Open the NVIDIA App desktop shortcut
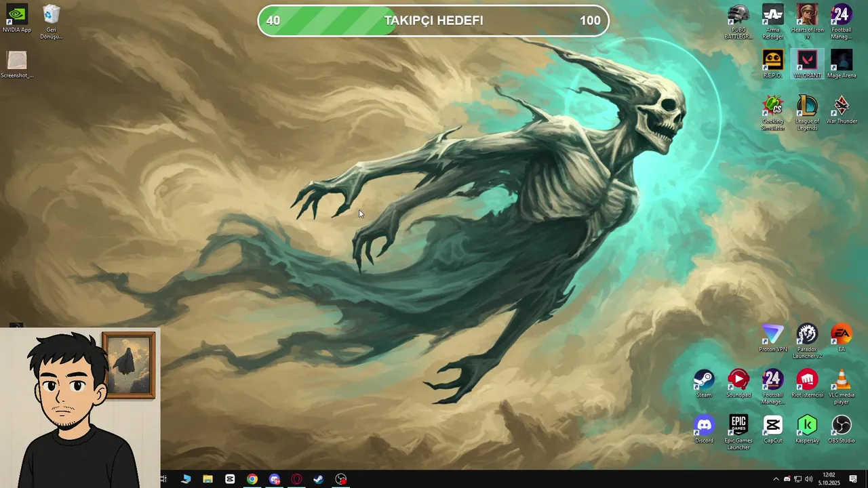Image resolution: width=868 pixels, height=488 pixels. pos(17,19)
